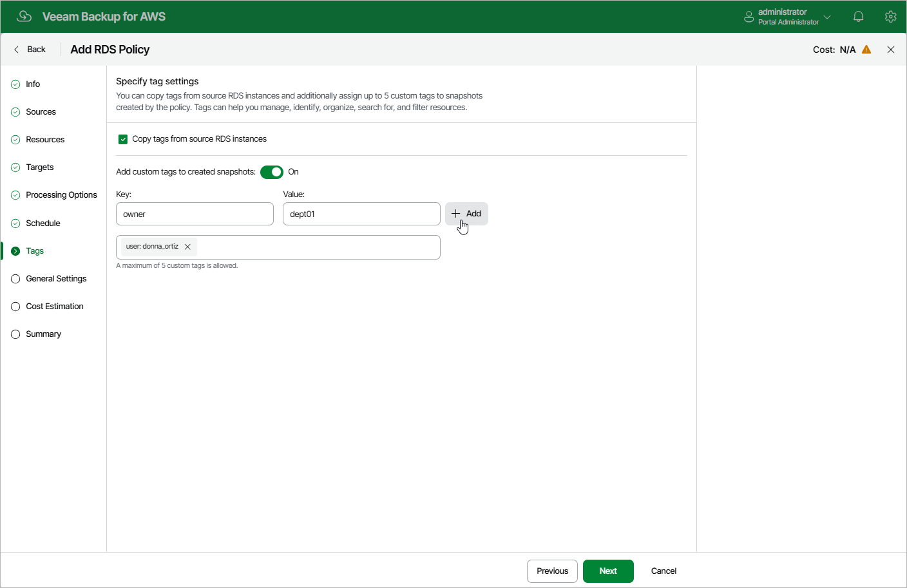Click the administrator user avatar icon
The height and width of the screenshot is (588, 907).
(x=749, y=17)
